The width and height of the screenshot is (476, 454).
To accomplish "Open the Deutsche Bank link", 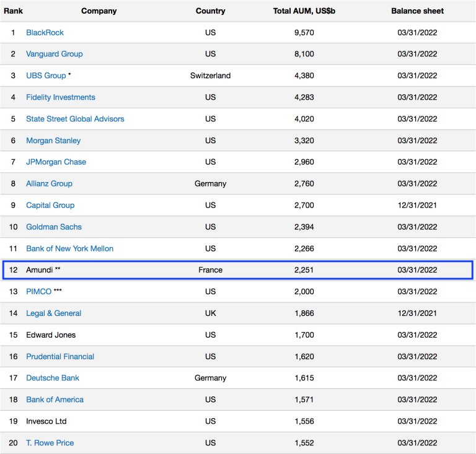I will [53, 378].
